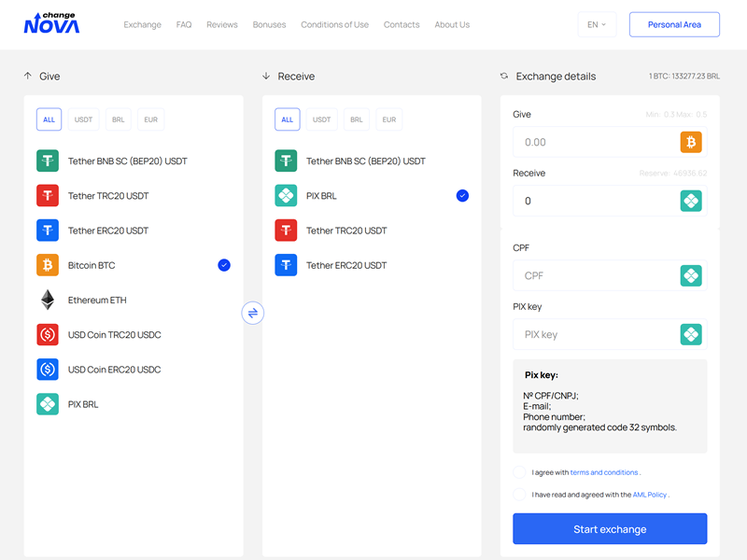Open the About Us page
The width and height of the screenshot is (747, 560).
[x=452, y=25]
